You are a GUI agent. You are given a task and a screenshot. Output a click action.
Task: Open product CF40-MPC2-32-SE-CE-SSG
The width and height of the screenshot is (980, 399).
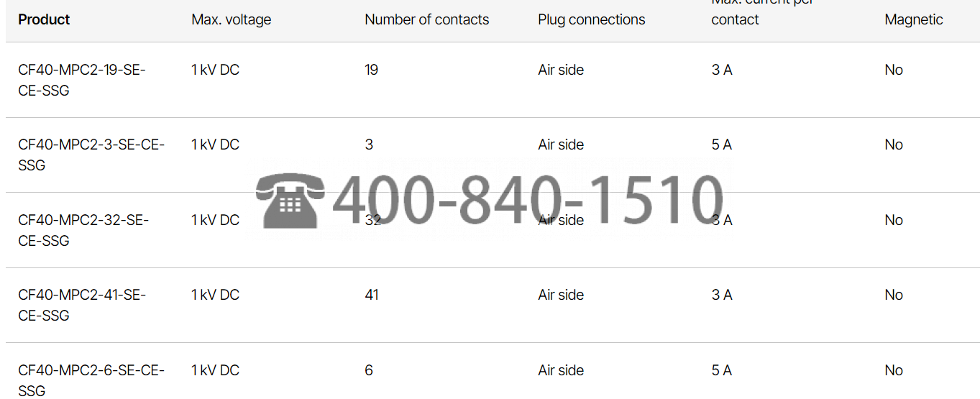point(83,230)
